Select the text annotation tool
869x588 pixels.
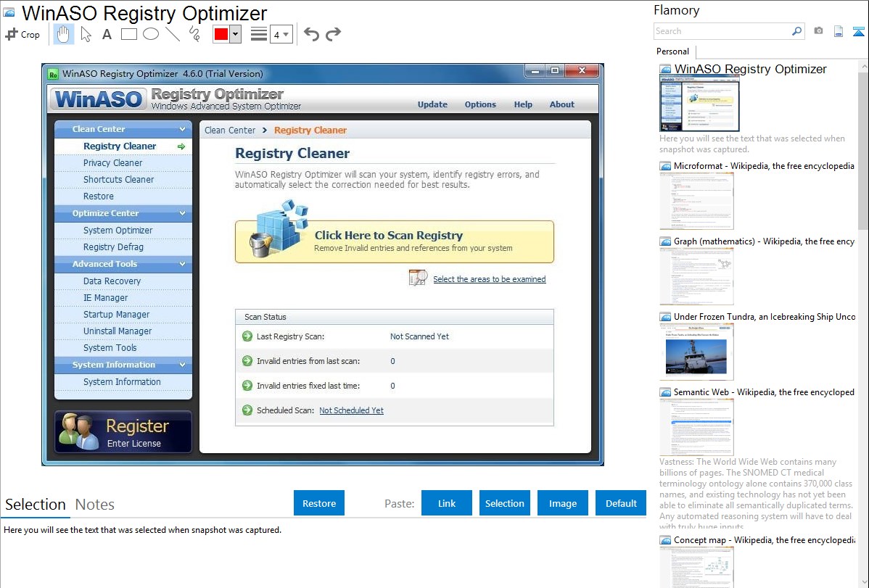pos(107,34)
